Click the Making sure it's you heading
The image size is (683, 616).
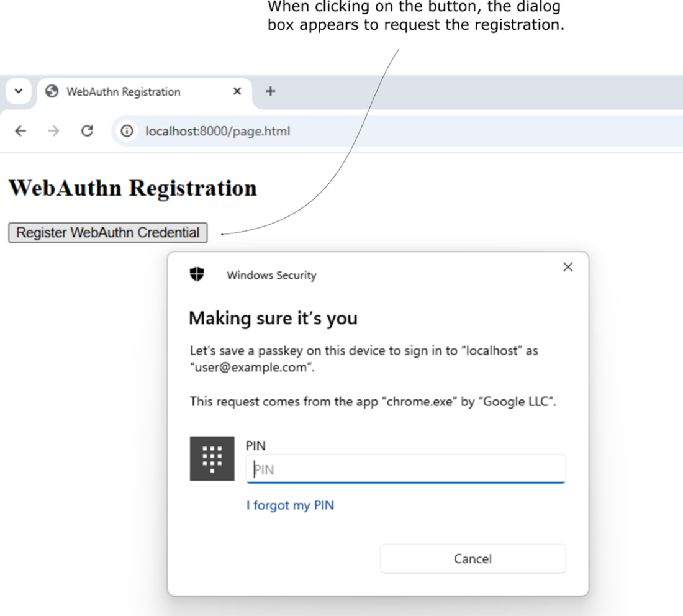tap(273, 318)
